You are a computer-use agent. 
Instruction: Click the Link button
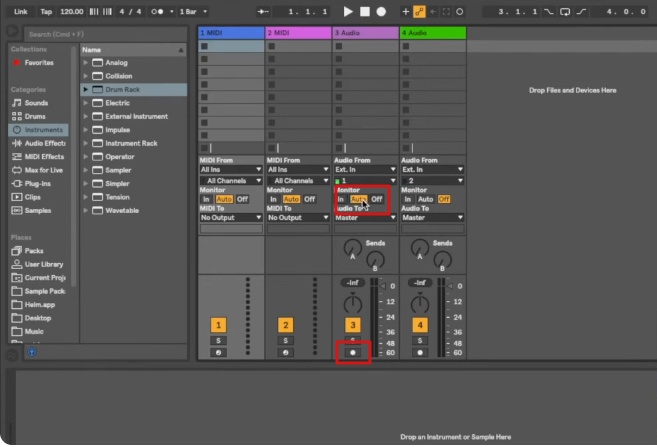(21, 12)
